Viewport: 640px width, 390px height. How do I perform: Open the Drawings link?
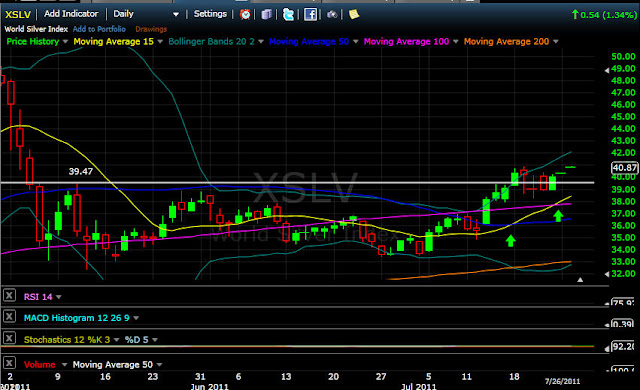[x=151, y=29]
